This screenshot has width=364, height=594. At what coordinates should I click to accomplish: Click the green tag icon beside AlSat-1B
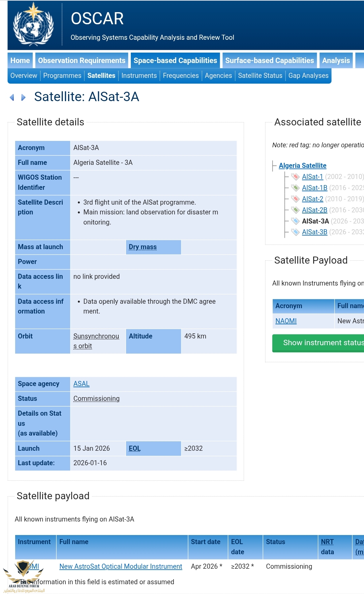click(x=295, y=188)
